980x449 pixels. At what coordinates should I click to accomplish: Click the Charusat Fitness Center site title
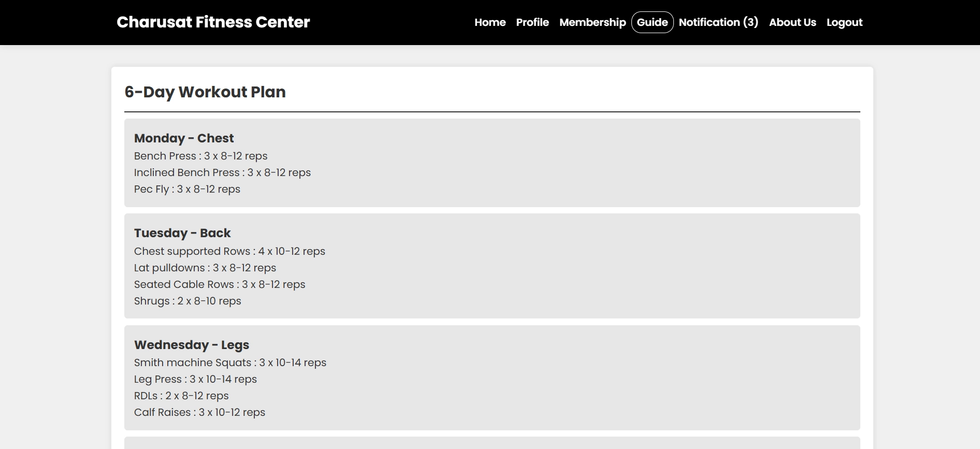(213, 22)
